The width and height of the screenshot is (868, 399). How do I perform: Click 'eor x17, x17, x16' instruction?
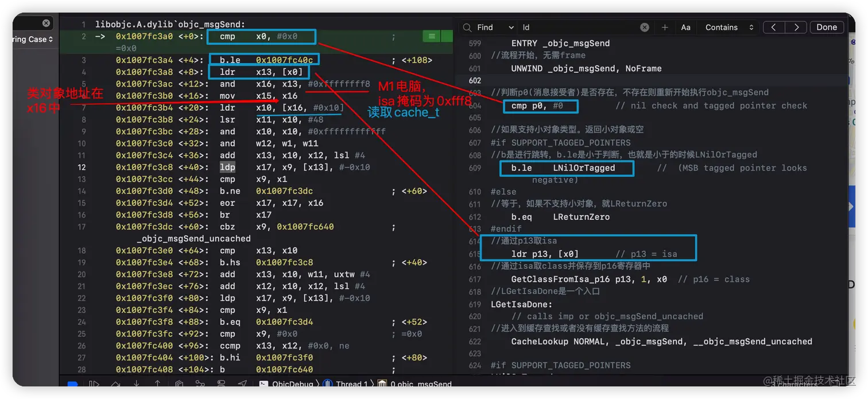(272, 203)
